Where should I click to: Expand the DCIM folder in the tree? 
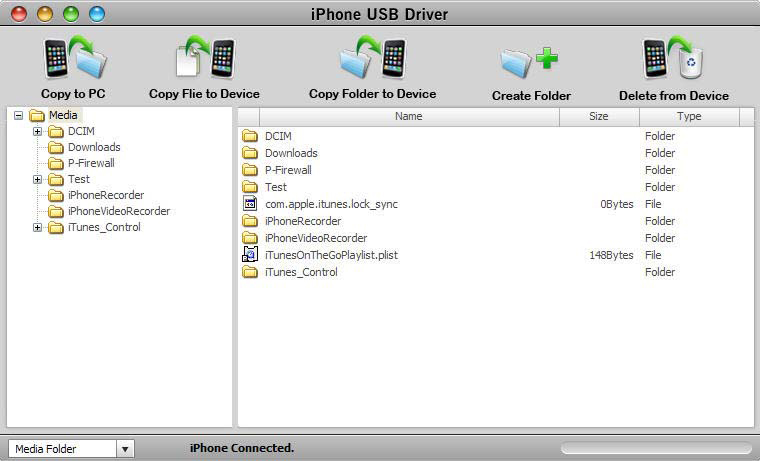coord(38,132)
